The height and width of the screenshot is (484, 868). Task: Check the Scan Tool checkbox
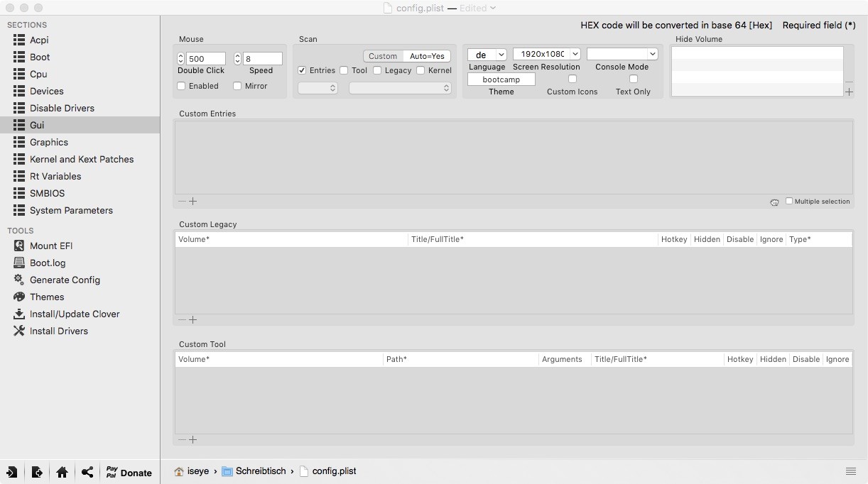tap(344, 70)
